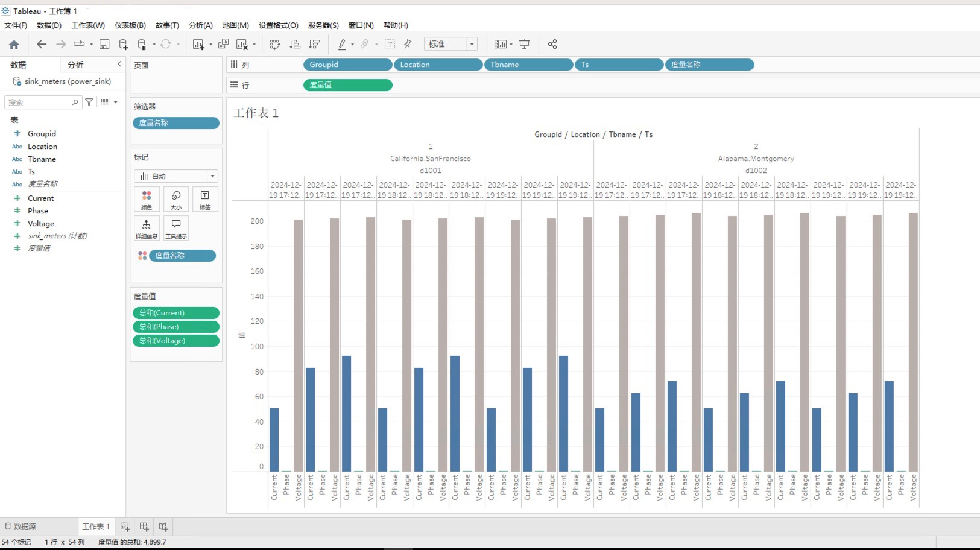Toggle the show mark labels toolbar button

(x=390, y=45)
